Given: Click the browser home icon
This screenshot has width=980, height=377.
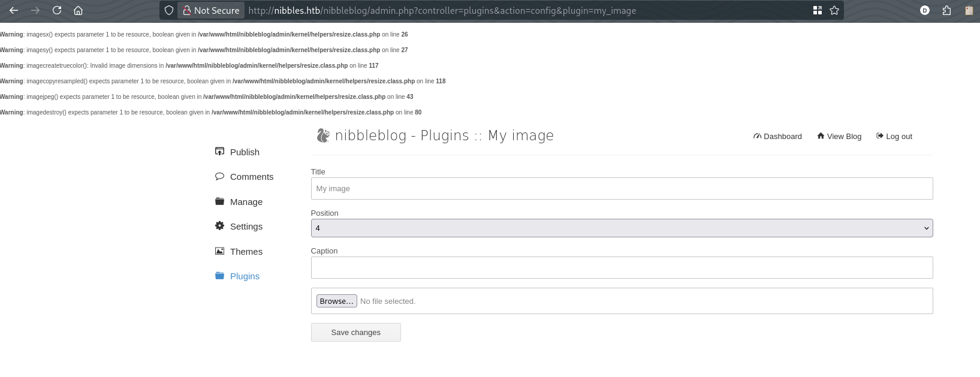Looking at the screenshot, I should coord(78,10).
